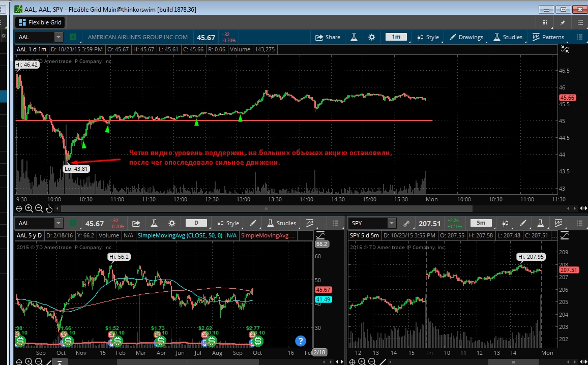The image size is (588, 365).
Task: Click the flask icon in top chart toolbar
Action: click(x=352, y=37)
